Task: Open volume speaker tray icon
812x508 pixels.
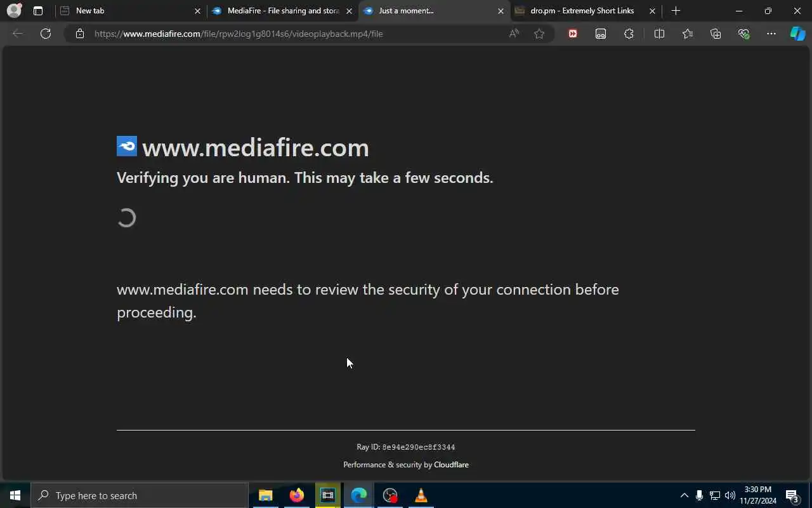Action: 730,495
